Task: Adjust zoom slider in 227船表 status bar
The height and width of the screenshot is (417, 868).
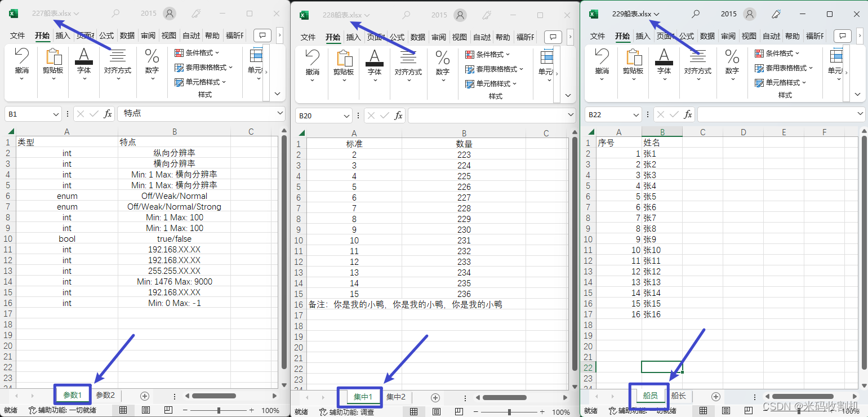Action: (x=218, y=411)
